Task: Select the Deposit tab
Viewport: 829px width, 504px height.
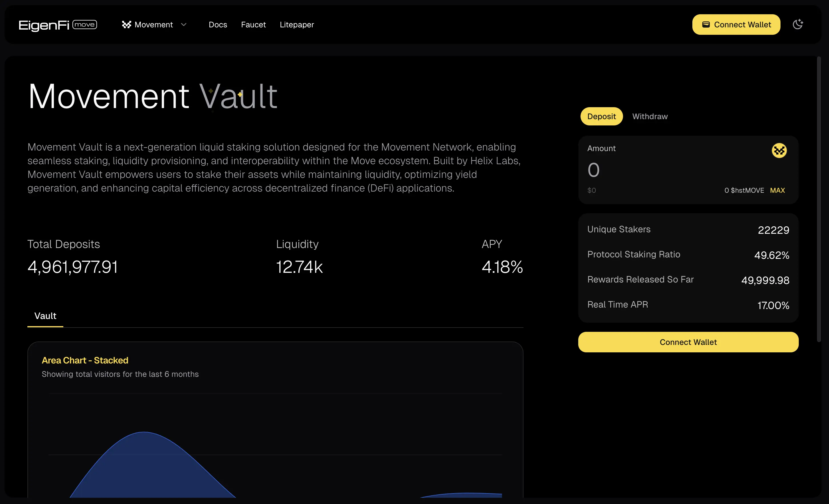Action: click(x=602, y=116)
